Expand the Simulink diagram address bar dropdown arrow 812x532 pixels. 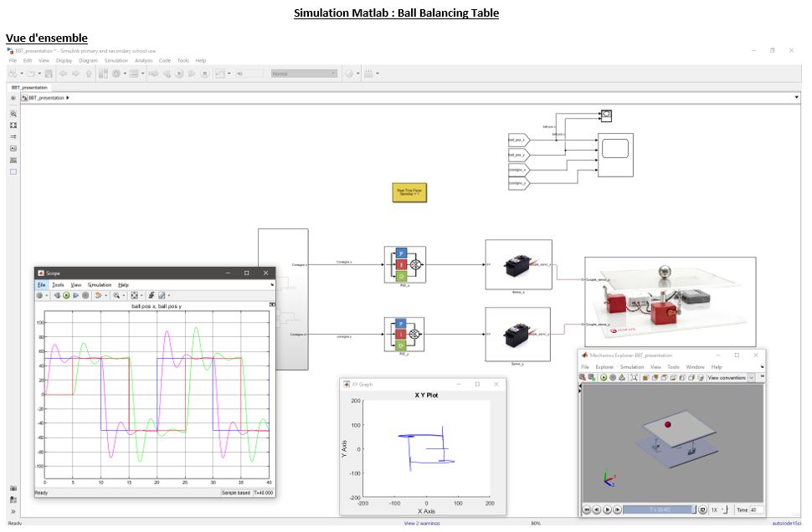click(796, 97)
